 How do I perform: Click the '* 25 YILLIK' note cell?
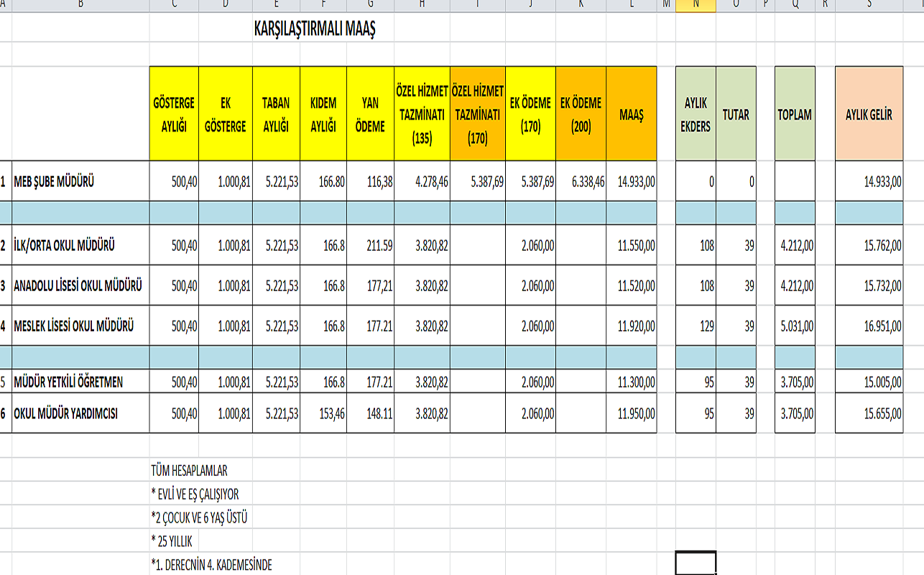tap(172, 541)
